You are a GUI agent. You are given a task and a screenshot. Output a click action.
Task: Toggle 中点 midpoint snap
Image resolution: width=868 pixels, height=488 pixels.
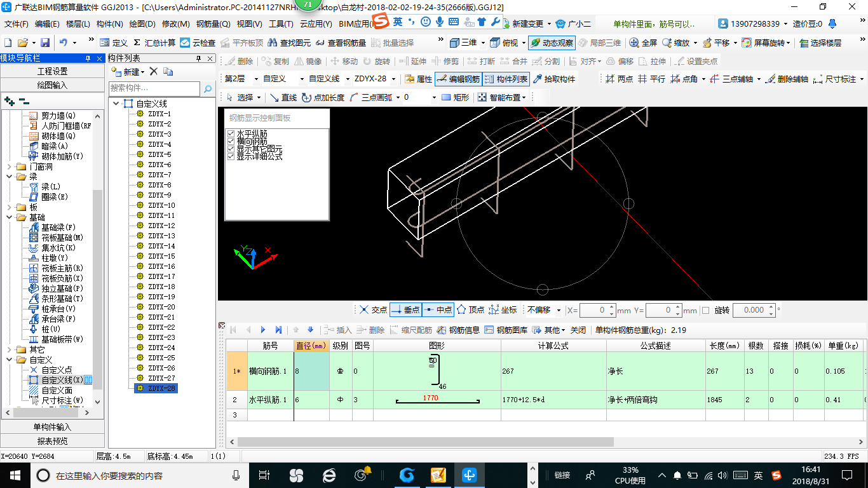(x=438, y=310)
